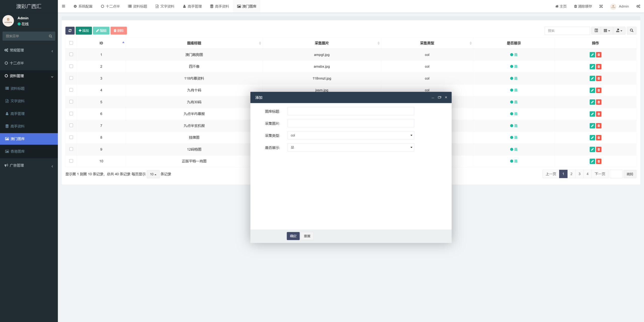Click the settings gears icon at top right

click(x=638, y=6)
